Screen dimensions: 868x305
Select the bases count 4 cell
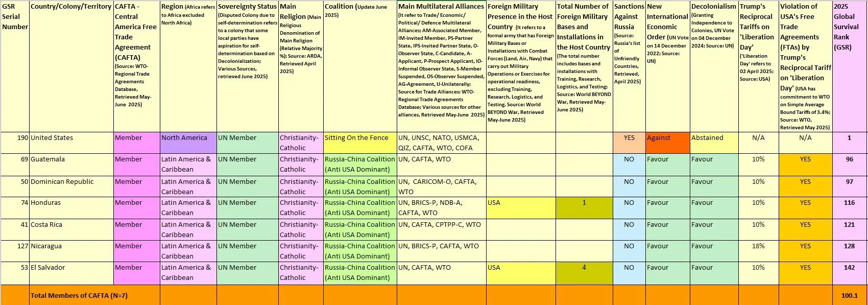click(x=584, y=273)
